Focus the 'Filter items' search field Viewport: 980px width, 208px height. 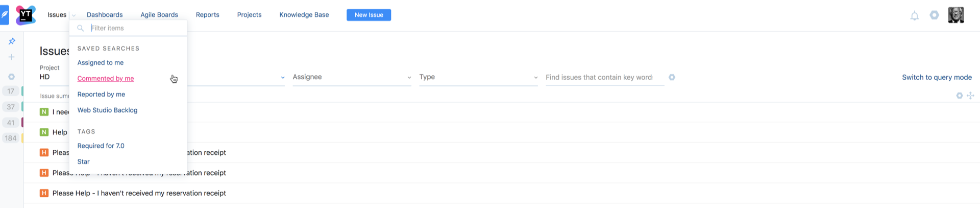tap(135, 28)
